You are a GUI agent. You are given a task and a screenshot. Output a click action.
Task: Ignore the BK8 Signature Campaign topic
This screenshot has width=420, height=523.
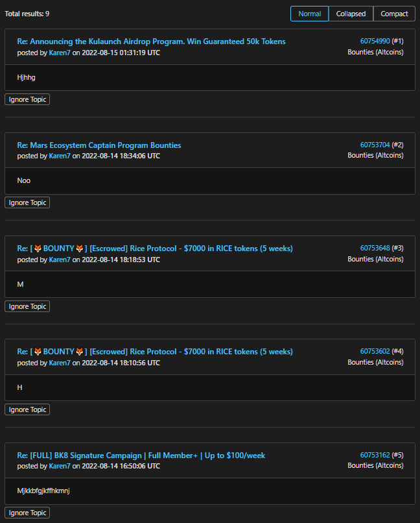tap(27, 513)
